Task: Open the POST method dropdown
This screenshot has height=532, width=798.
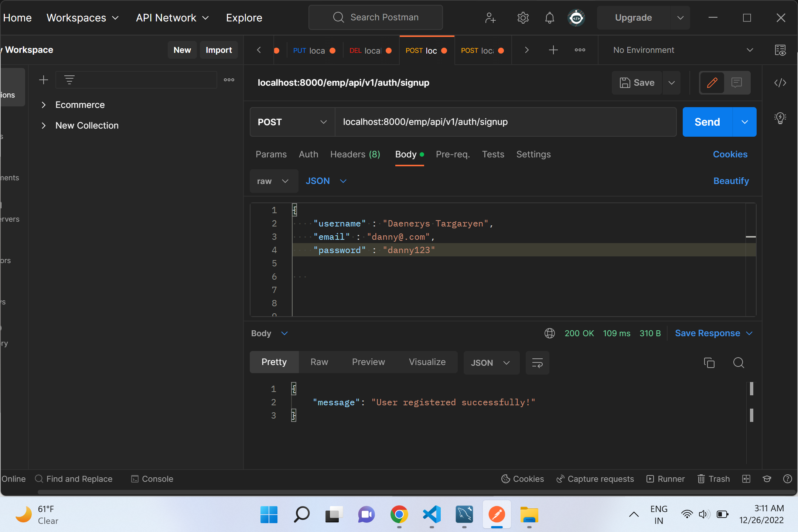Action: tap(291, 122)
